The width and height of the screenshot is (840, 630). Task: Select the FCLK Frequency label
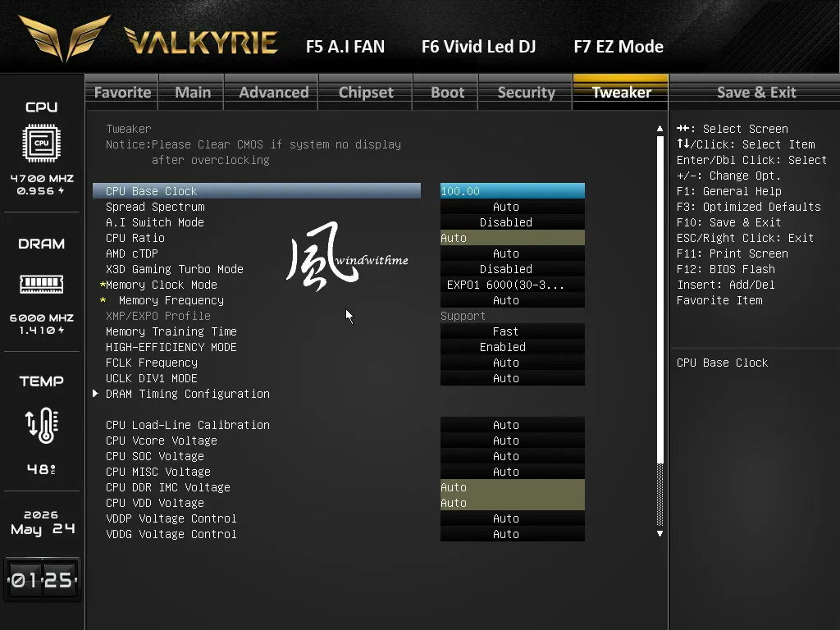coord(152,363)
